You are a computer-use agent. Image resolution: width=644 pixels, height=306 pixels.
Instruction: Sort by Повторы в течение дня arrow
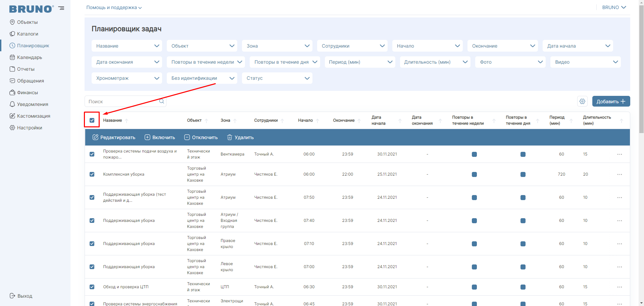coord(538,121)
